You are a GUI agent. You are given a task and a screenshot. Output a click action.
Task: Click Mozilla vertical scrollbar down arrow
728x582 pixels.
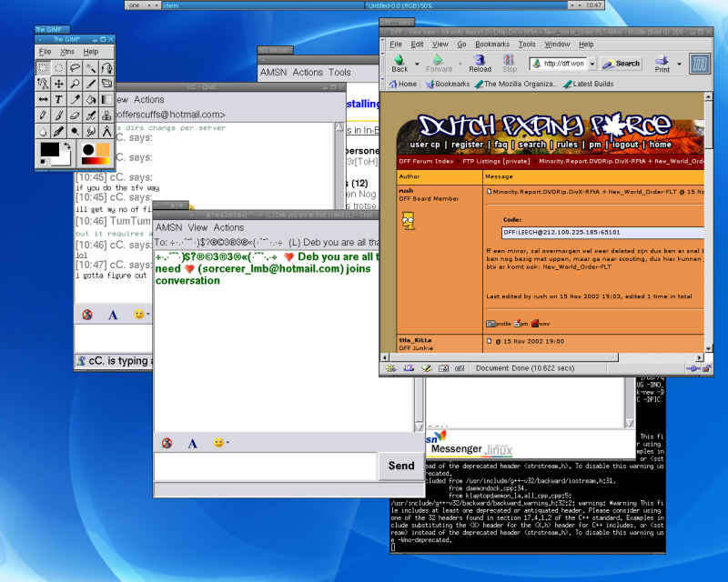tap(708, 349)
